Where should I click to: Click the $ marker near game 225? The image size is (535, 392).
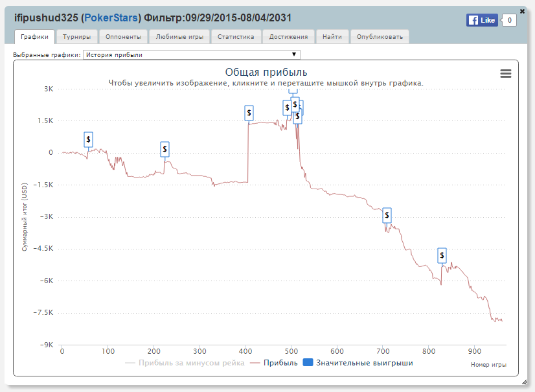(165, 149)
